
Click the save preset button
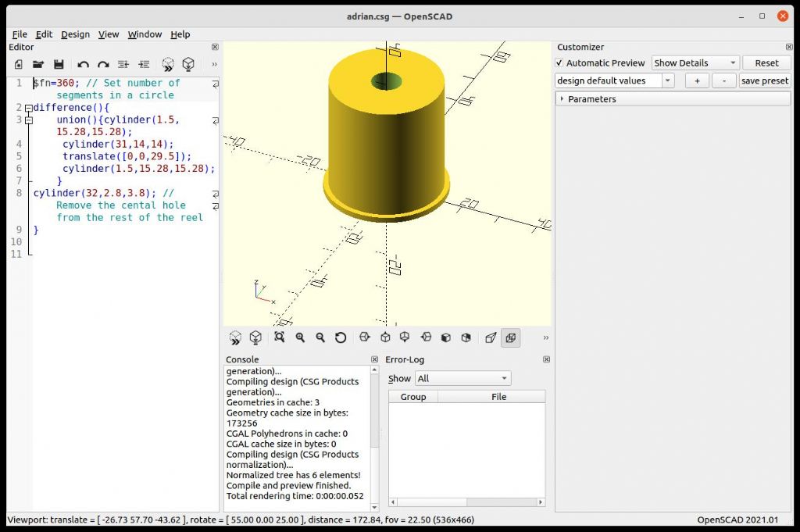click(765, 80)
